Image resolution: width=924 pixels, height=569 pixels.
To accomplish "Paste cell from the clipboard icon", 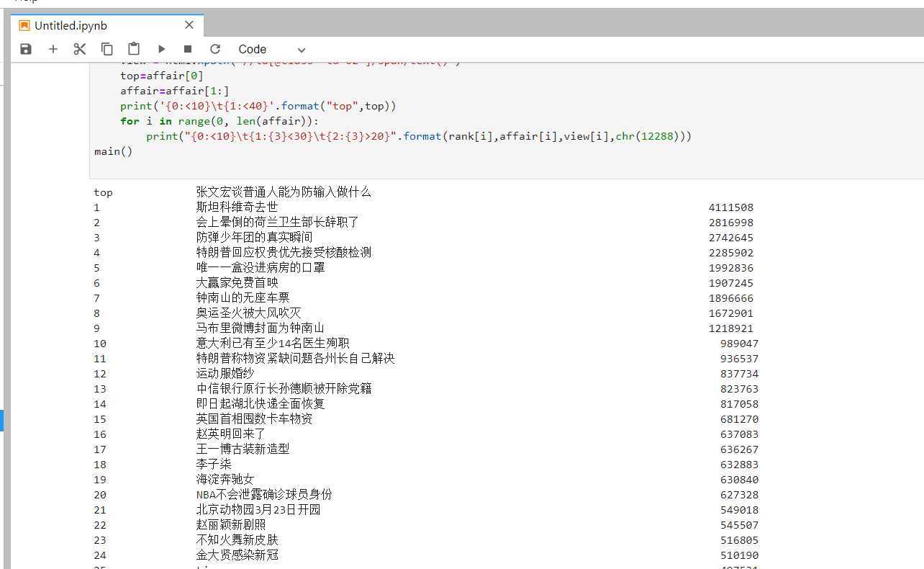I will pos(134,49).
